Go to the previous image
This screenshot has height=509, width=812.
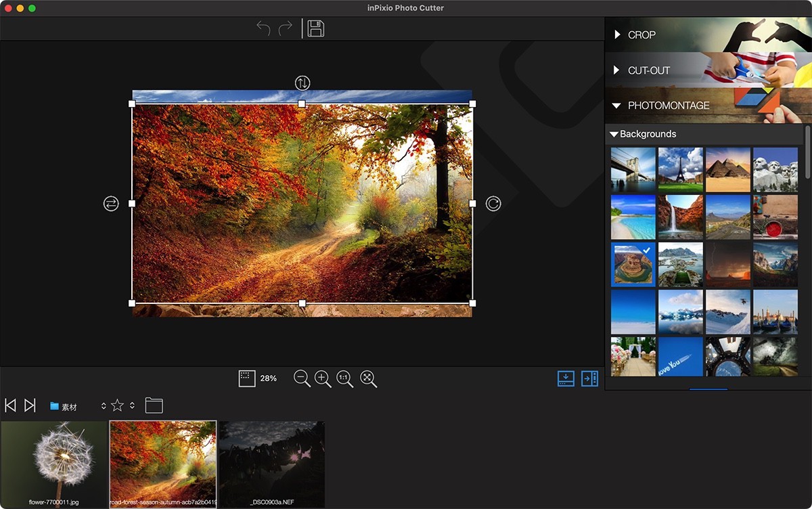(x=9, y=405)
